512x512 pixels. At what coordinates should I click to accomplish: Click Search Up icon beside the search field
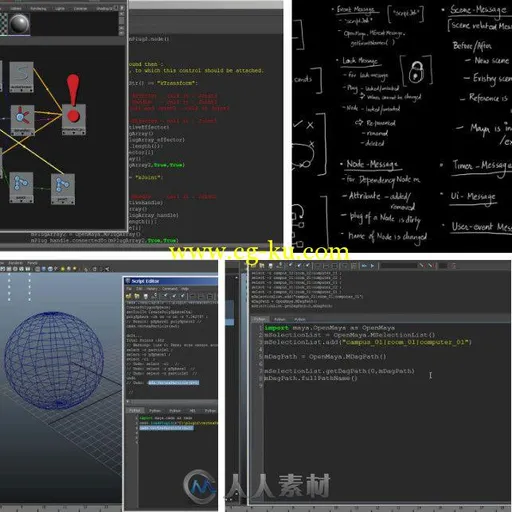(431, 266)
